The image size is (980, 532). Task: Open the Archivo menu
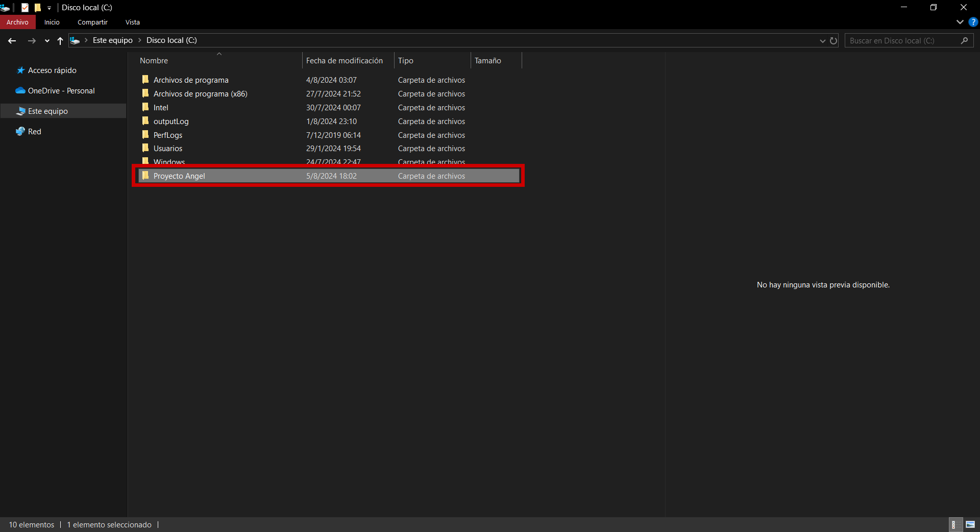17,22
